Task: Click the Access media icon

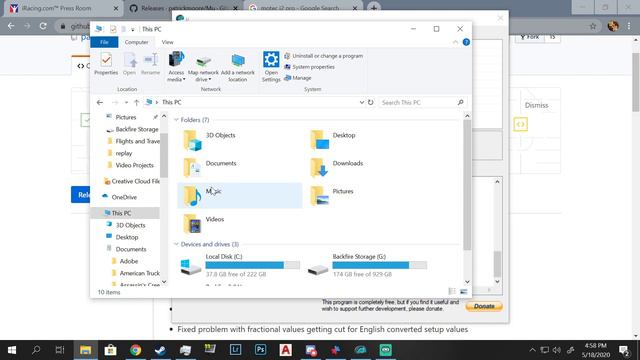Action: coord(176,60)
